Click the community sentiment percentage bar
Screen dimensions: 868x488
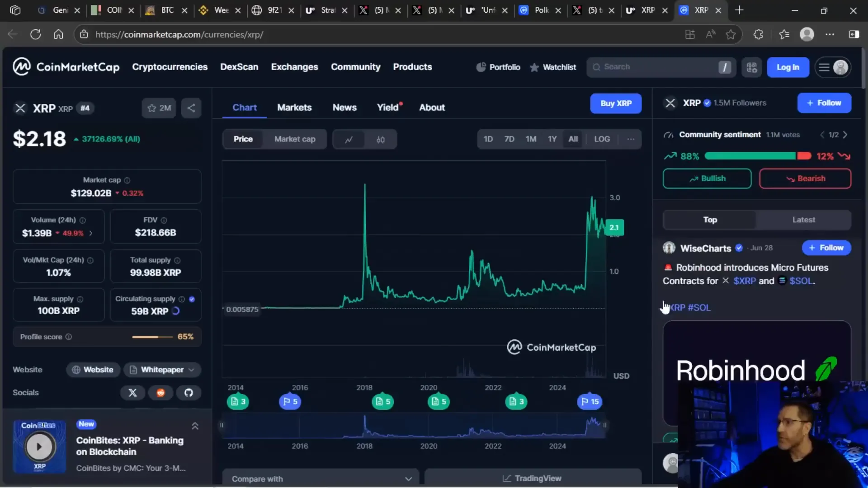(x=758, y=156)
